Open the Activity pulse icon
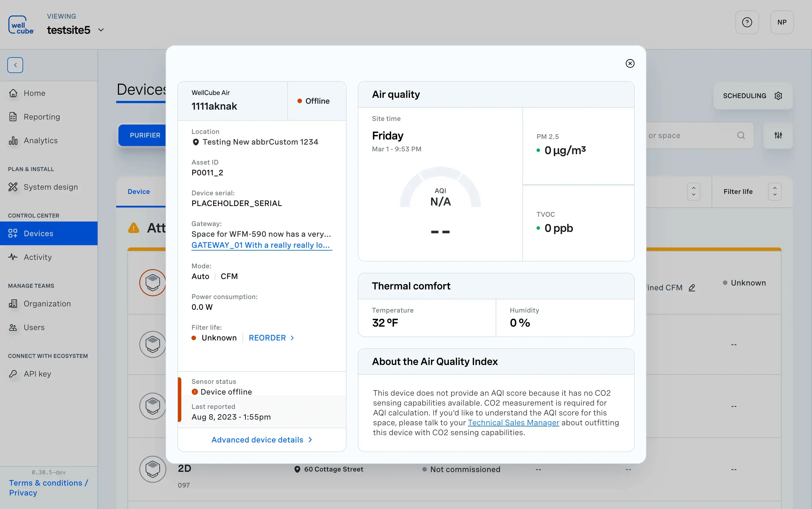The width and height of the screenshot is (812, 509). (13, 257)
